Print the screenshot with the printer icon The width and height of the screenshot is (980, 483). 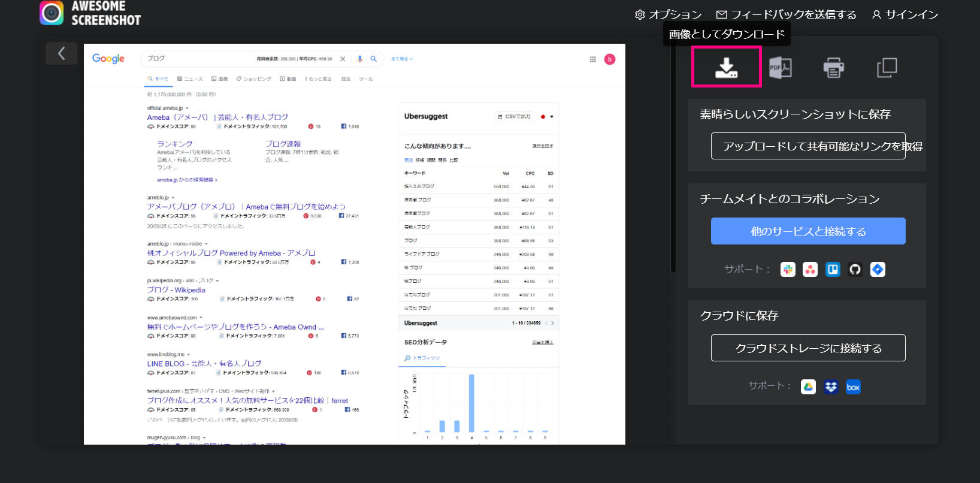[833, 68]
